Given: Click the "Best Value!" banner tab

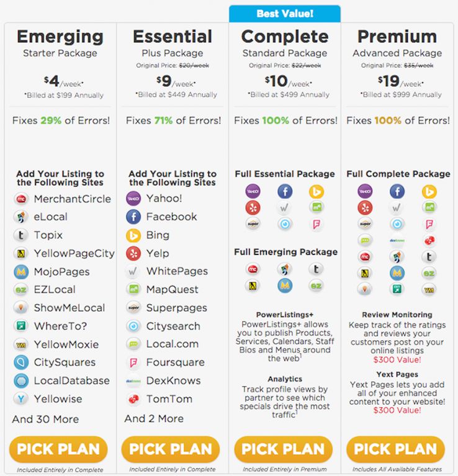Looking at the screenshot, I should tap(285, 13).
